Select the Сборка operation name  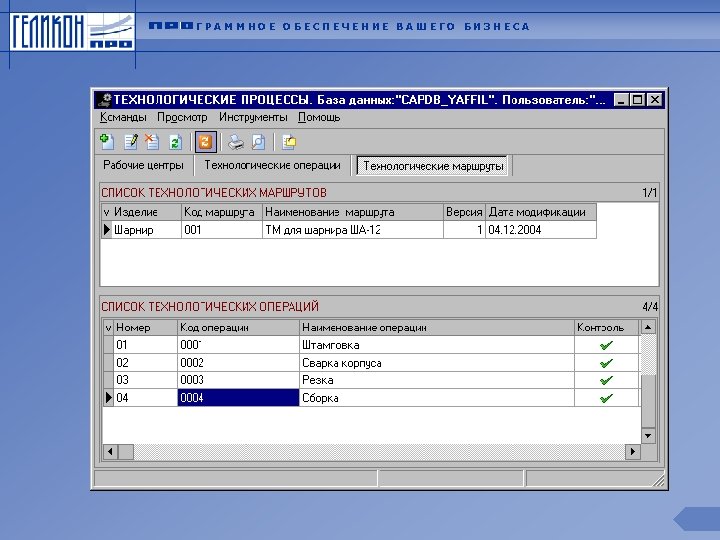coord(437,398)
